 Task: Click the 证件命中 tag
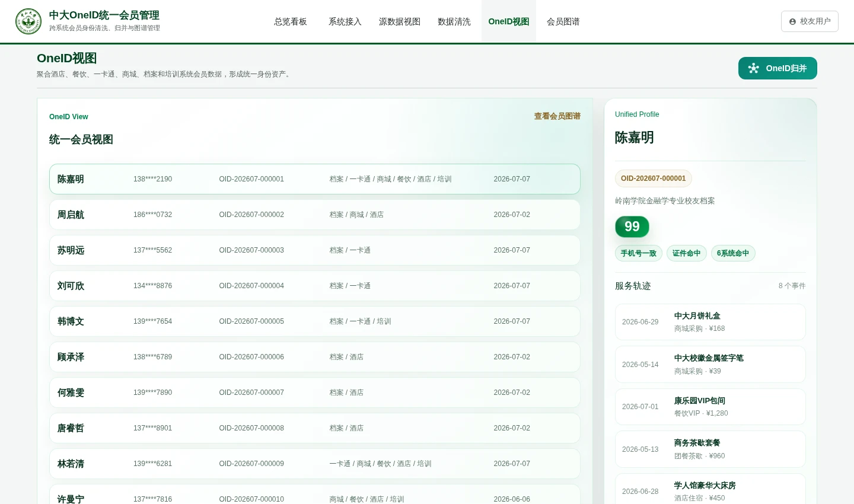click(x=687, y=253)
